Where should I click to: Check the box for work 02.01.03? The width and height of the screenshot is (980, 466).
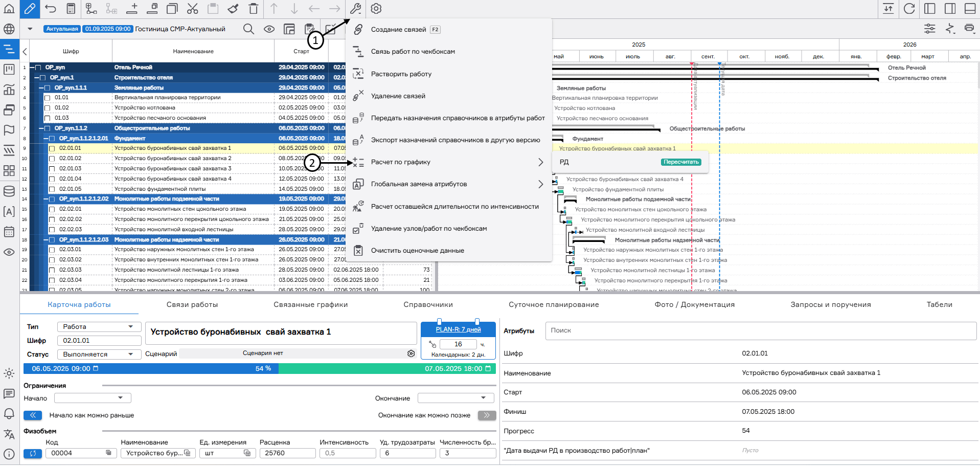(52, 169)
